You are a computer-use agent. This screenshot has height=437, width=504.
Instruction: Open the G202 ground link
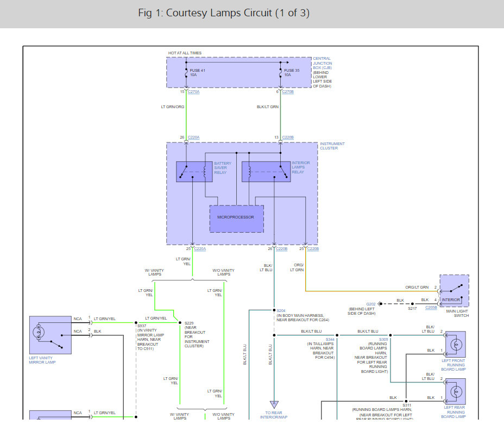[x=371, y=304]
